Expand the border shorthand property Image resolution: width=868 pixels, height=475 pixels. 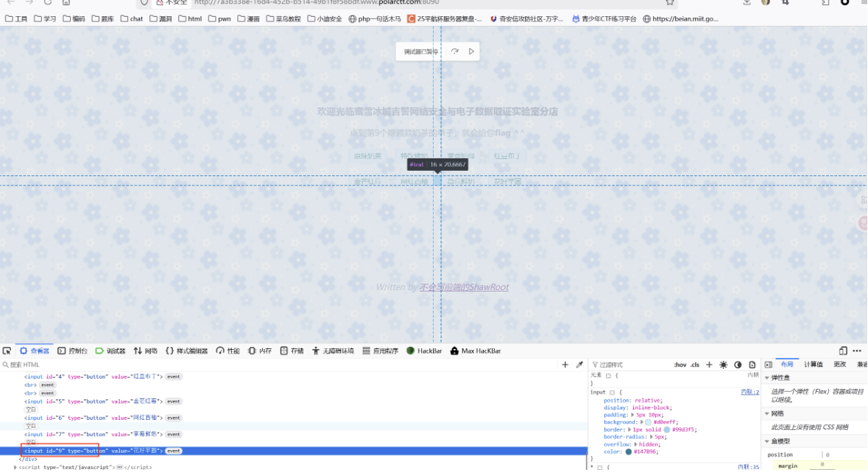tap(629, 429)
